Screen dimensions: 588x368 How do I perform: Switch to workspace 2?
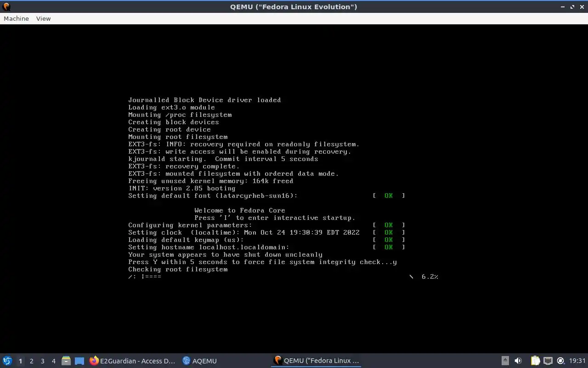pyautogui.click(x=31, y=361)
